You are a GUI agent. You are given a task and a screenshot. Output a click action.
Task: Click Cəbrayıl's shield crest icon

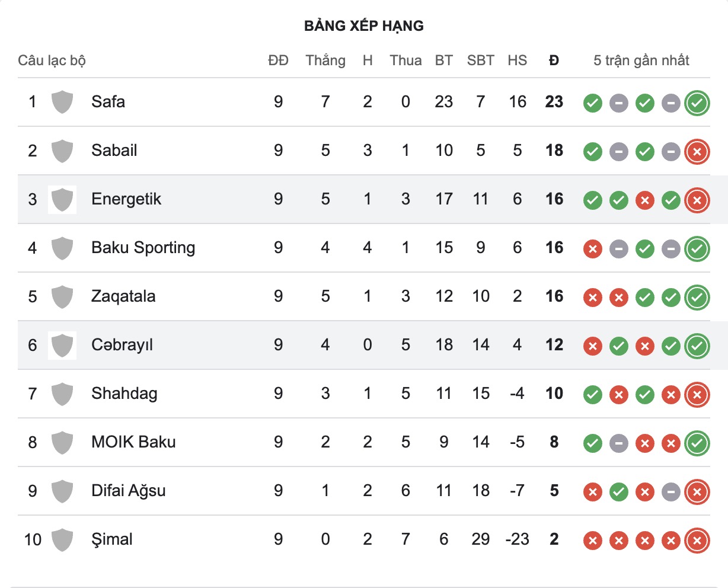(62, 346)
